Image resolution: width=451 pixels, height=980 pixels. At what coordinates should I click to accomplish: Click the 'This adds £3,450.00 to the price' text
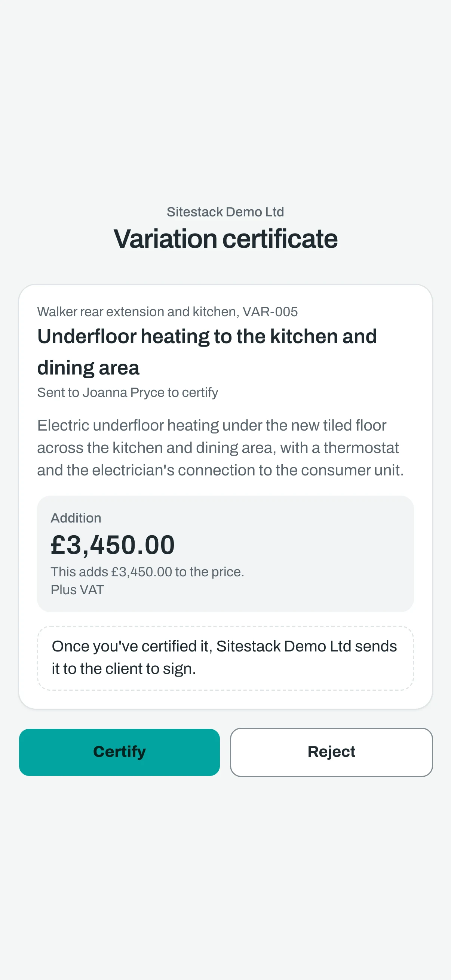pos(147,572)
